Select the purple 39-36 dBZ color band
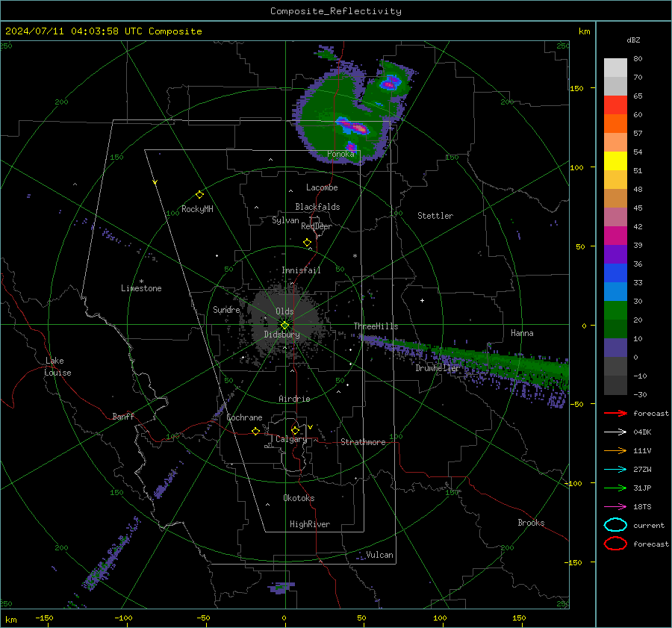The height and width of the screenshot is (628, 672). pyautogui.click(x=615, y=255)
